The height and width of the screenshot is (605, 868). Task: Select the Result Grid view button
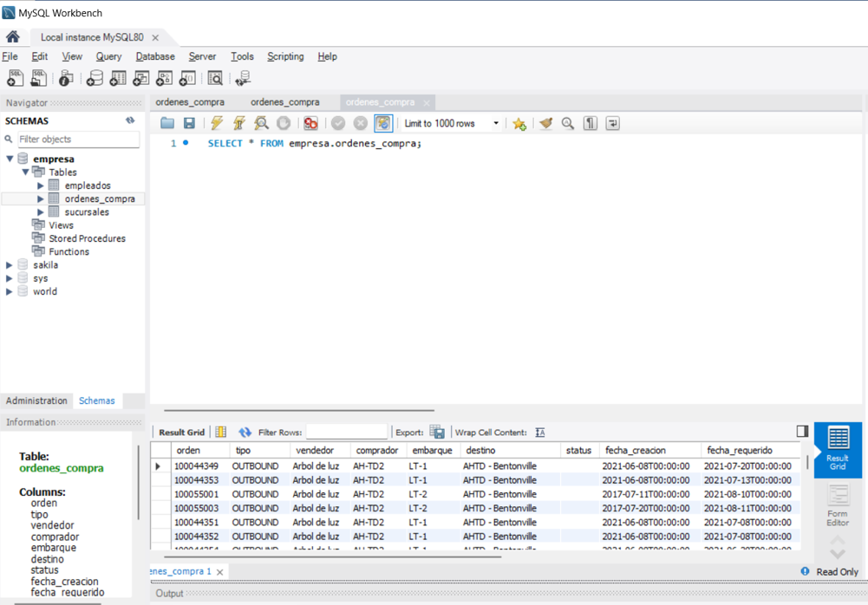pos(838,450)
